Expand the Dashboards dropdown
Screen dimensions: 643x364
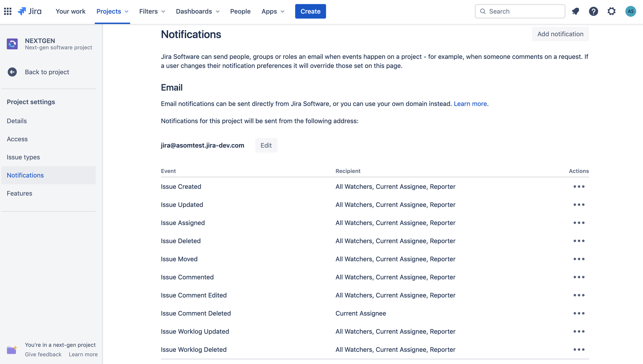tap(198, 11)
